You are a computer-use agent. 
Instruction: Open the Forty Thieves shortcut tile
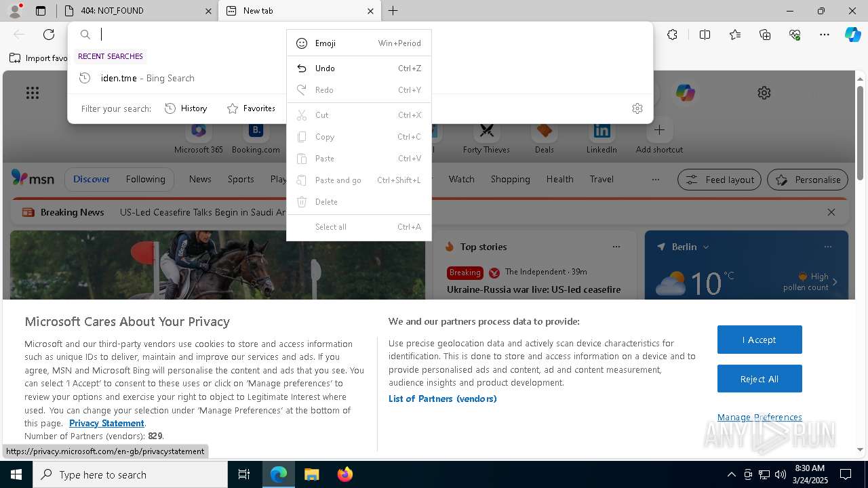486,136
